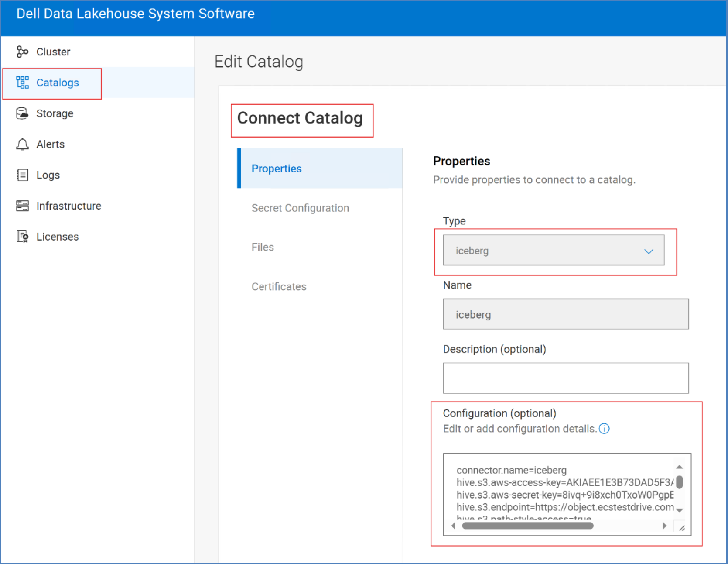The width and height of the screenshot is (728, 564).
Task: Click the Type field label
Action: pos(454,221)
